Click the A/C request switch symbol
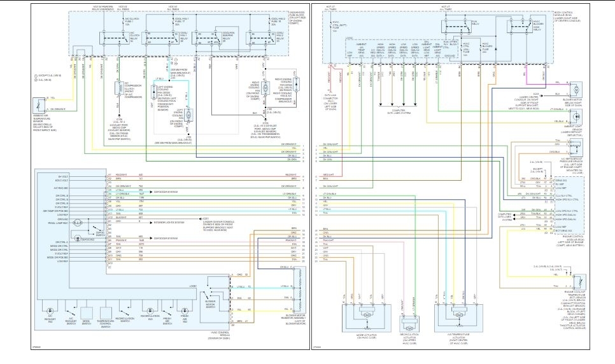 pos(71,311)
